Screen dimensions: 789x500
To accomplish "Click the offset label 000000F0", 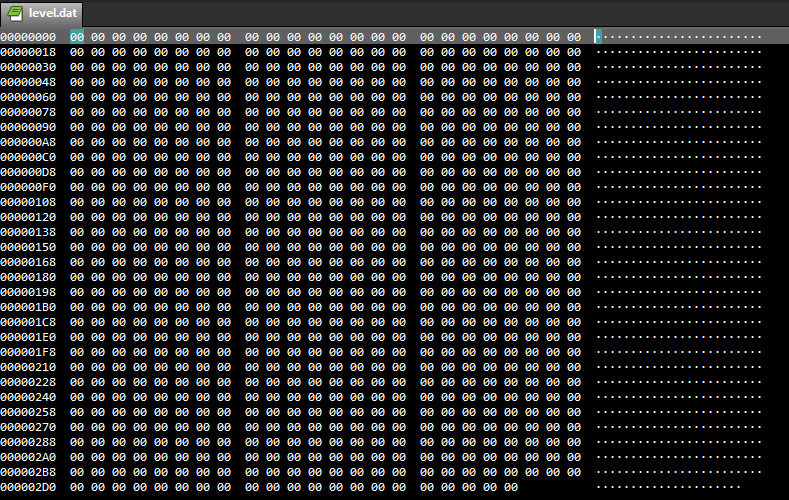I will point(28,187).
